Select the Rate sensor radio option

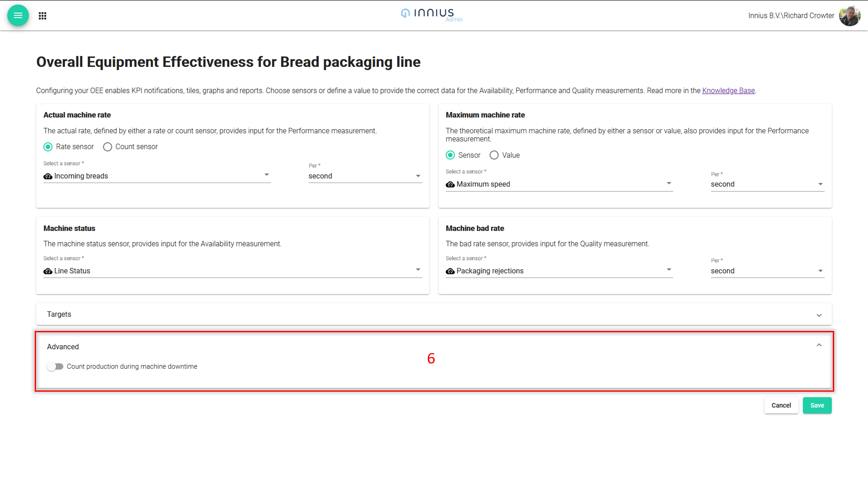(48, 147)
